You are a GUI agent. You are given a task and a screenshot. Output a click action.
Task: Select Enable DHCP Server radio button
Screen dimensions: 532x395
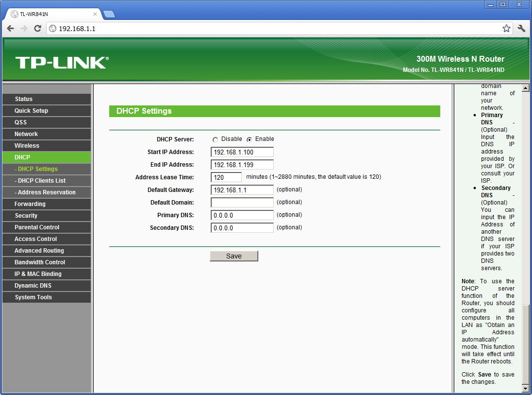click(x=249, y=139)
